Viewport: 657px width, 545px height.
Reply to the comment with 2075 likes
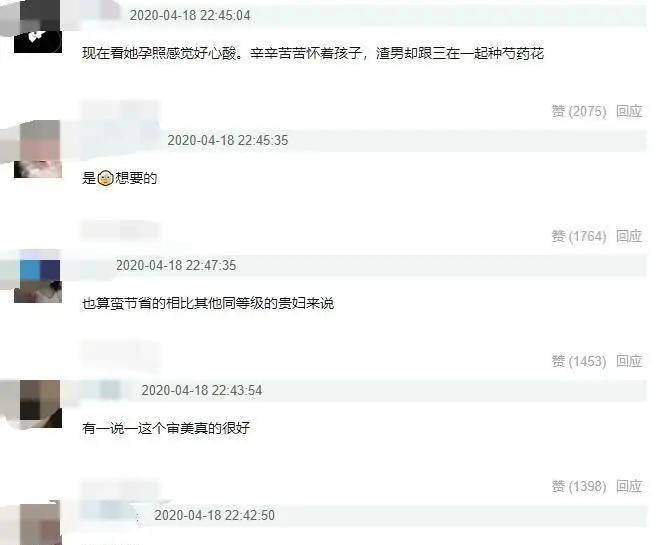point(629,111)
